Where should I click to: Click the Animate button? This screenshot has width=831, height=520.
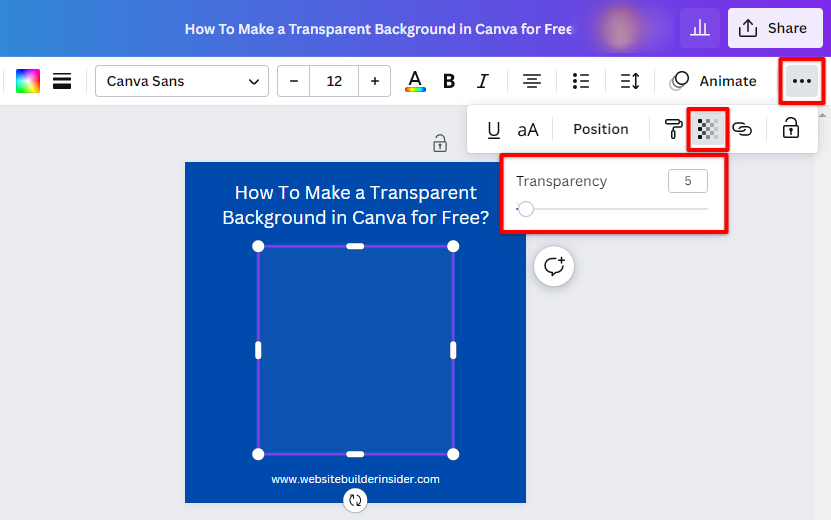click(x=714, y=81)
